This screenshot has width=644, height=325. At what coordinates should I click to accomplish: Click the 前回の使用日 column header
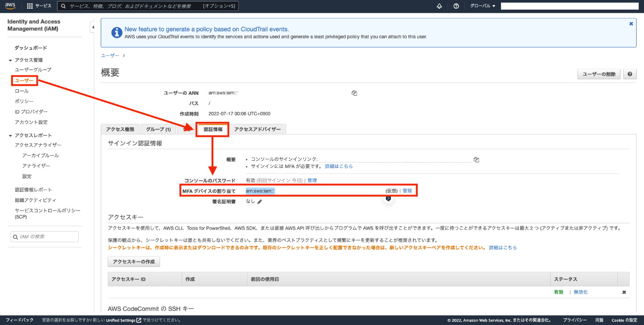coord(398,279)
